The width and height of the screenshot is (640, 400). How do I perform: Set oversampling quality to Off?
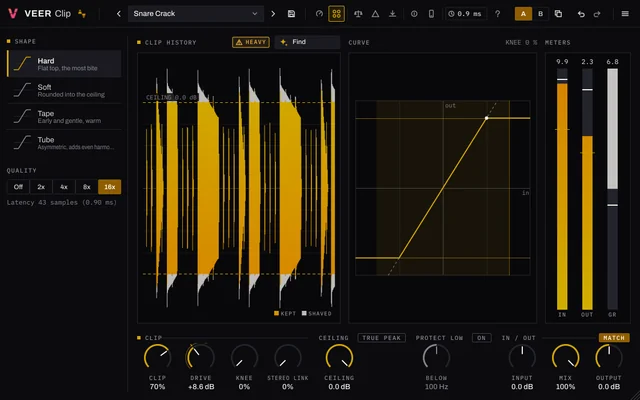[18, 187]
